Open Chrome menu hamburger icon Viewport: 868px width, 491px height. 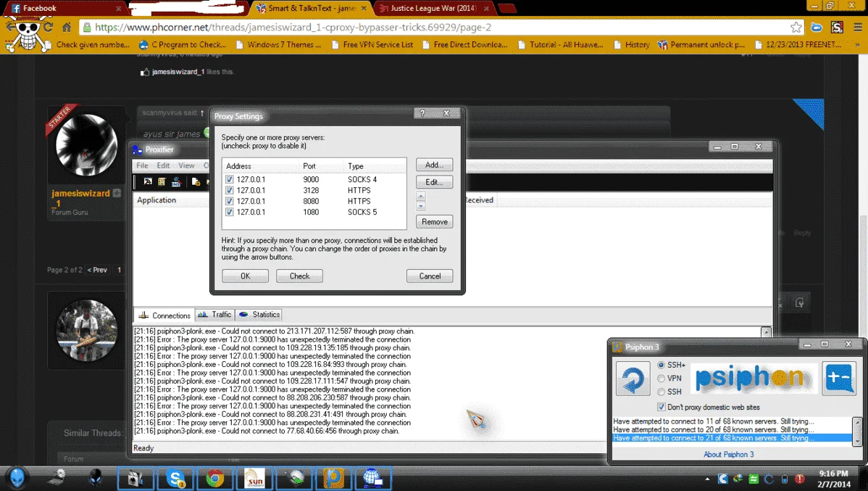857,27
